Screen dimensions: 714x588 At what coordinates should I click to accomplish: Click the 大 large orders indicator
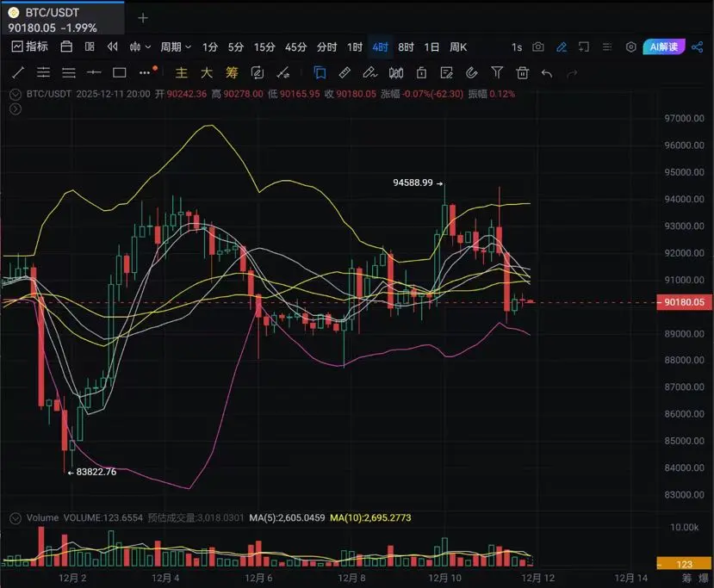pos(207,72)
